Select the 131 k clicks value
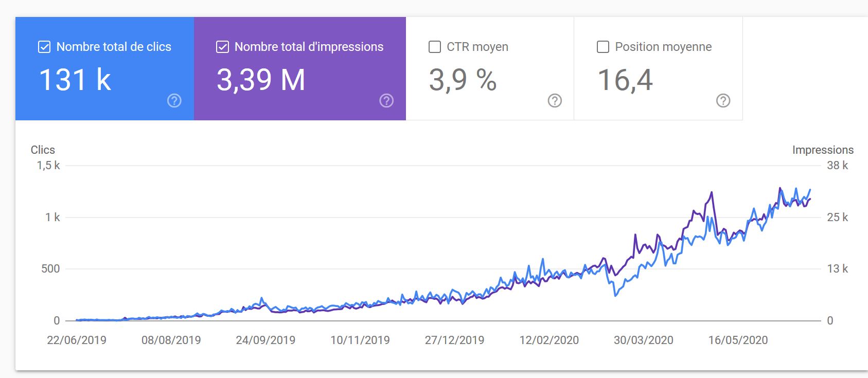This screenshot has height=378, width=868. [75, 80]
